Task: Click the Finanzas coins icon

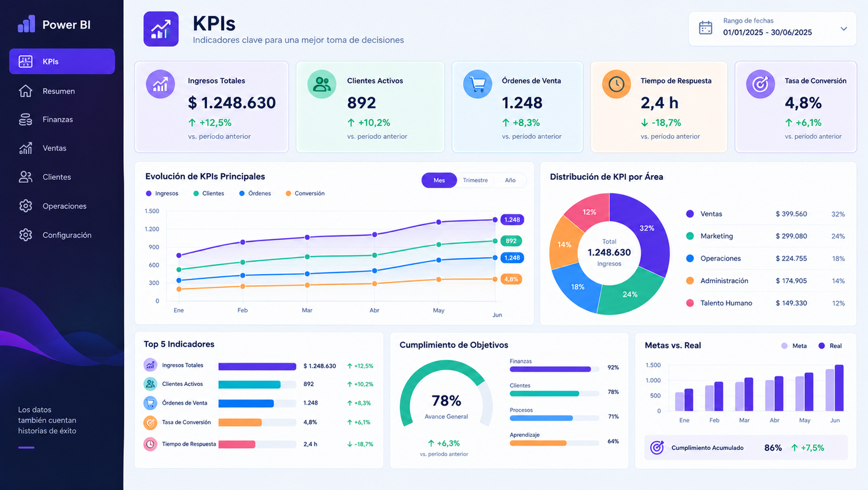Action: 25,119
